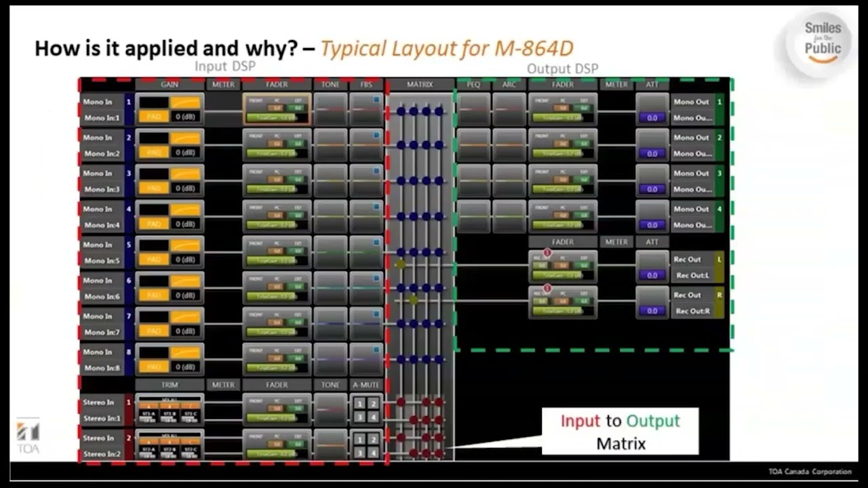Click Mono Out 1 ATT value 0.0

pyautogui.click(x=652, y=118)
